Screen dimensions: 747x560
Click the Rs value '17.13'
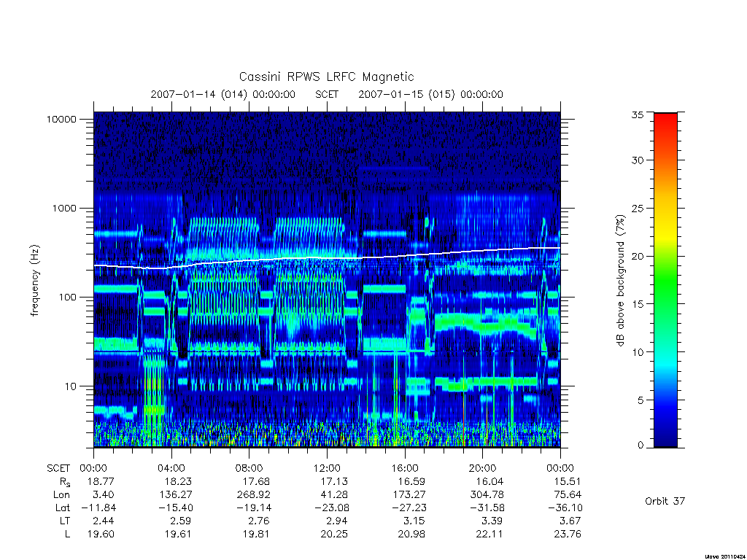click(x=335, y=481)
